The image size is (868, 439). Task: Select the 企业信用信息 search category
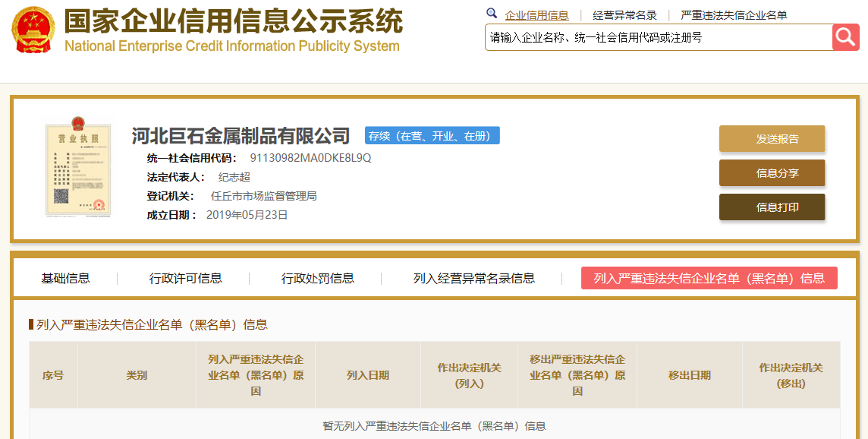(x=536, y=15)
